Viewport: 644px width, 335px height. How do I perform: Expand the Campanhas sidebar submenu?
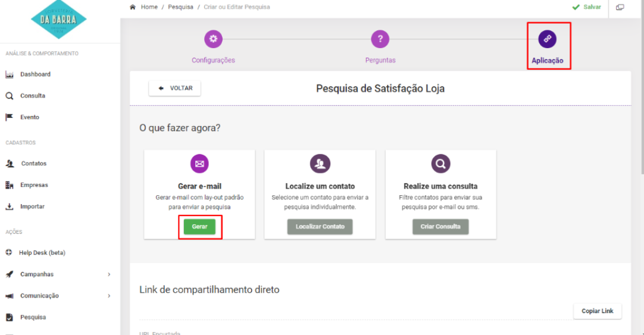coord(109,274)
